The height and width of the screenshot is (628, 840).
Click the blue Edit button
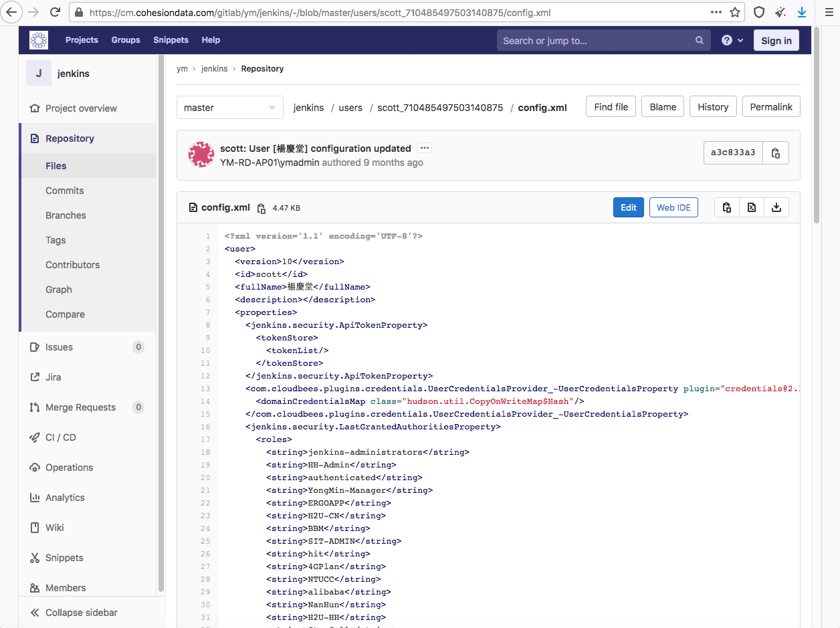629,207
